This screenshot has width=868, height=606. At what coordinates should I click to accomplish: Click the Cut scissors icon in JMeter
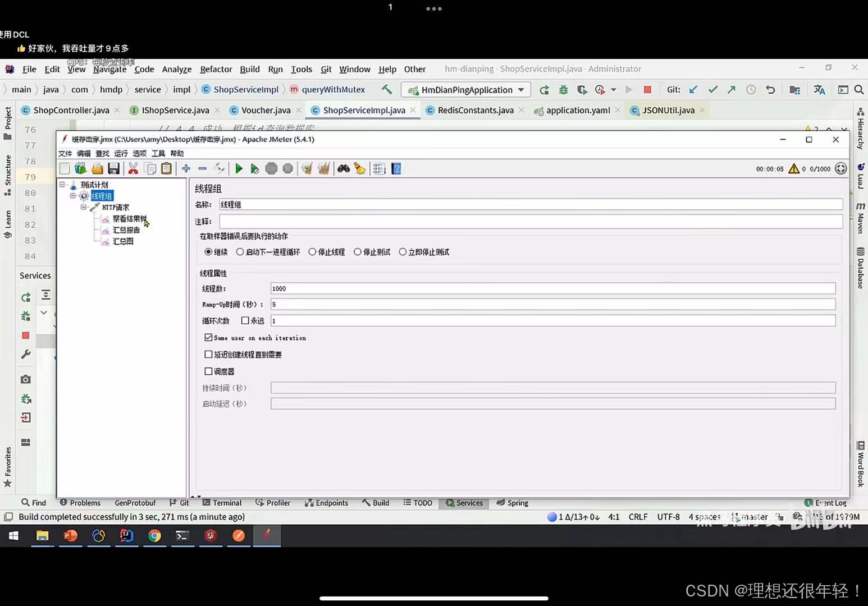(x=133, y=168)
